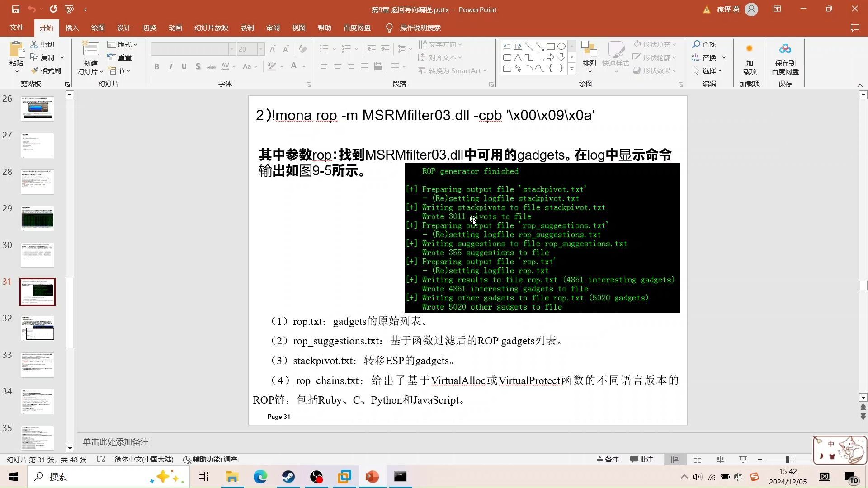
Task: Click Convert to SmartArt button
Action: pyautogui.click(x=453, y=70)
